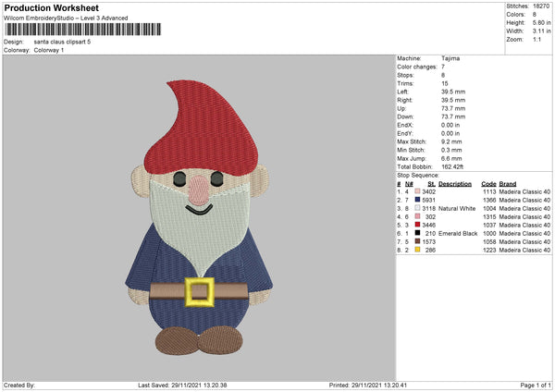Image resolution: width=555 pixels, height=392 pixels.
Task: Select the Brand column header
Action: click(509, 183)
